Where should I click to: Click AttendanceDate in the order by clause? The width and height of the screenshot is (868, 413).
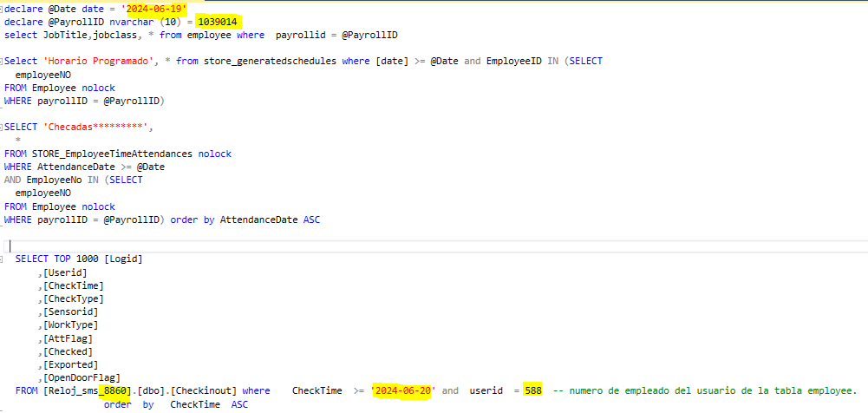click(258, 220)
